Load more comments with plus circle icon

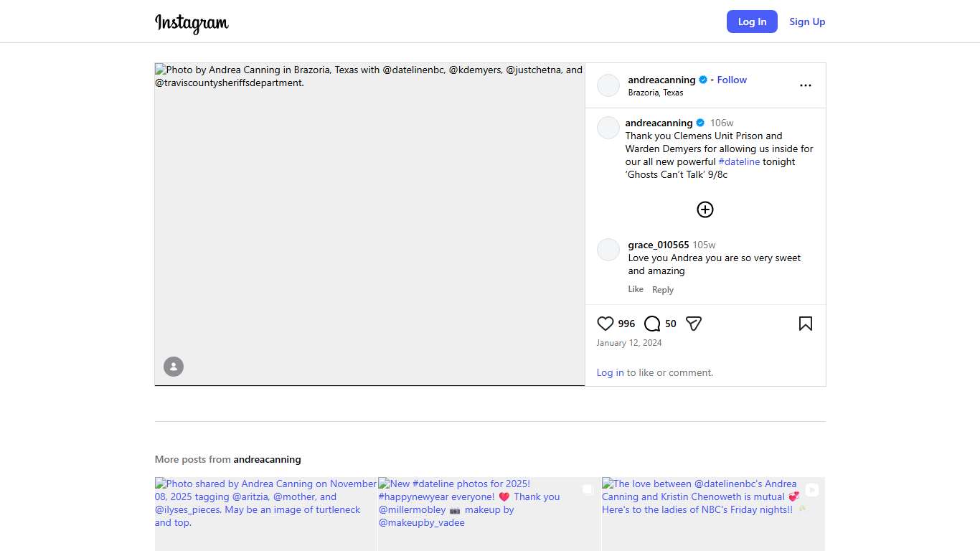(705, 209)
